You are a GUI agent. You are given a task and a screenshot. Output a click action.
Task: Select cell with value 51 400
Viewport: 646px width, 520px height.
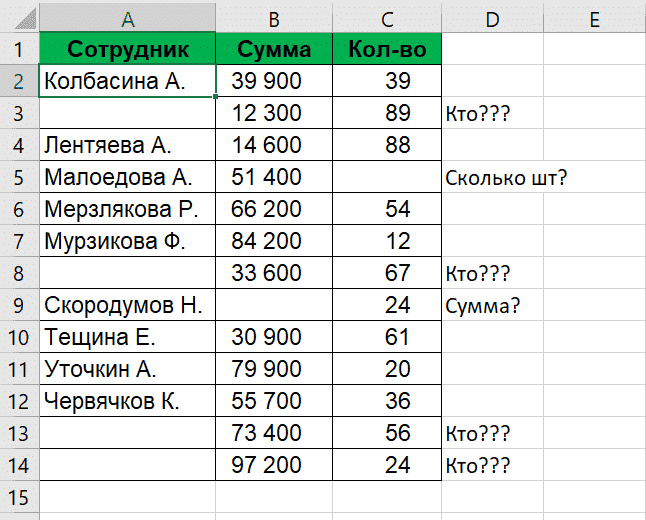[274, 177]
